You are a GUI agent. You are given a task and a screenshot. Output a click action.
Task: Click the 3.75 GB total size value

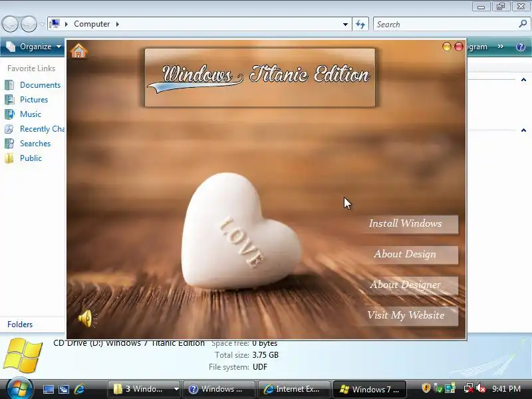click(x=265, y=355)
